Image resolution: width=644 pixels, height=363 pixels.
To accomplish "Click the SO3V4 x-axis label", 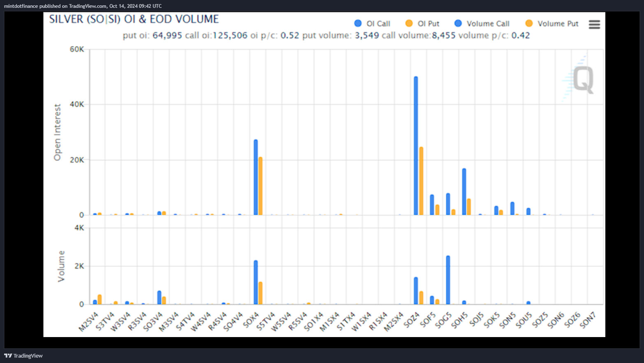I will tap(153, 321).
